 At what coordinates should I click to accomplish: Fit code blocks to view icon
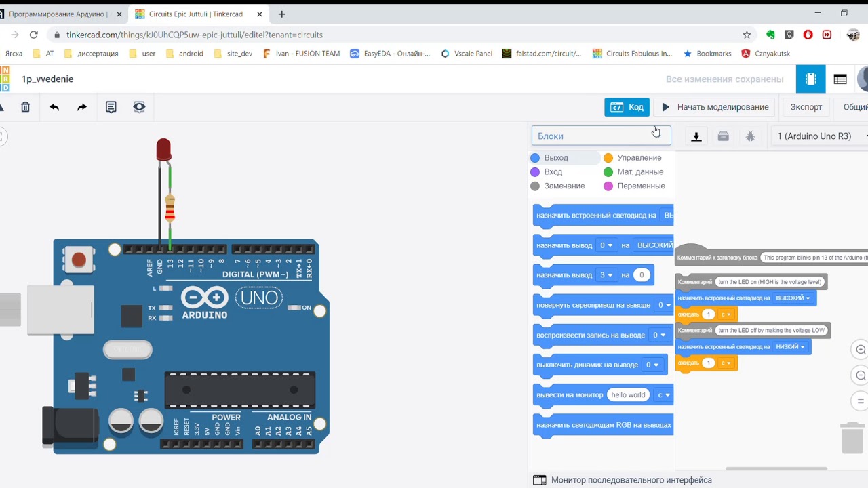click(861, 401)
